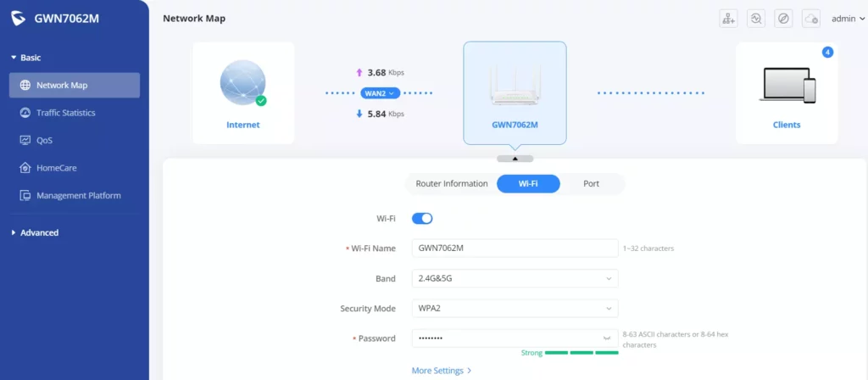Screen dimensions: 868x380
Task: Click the Strong password strength bars
Action: point(581,353)
